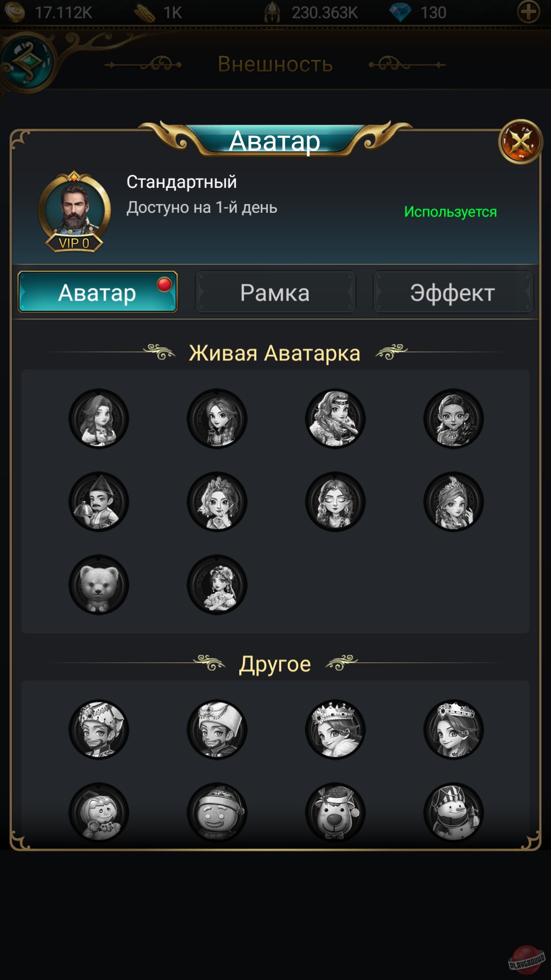551x980 pixels.
Task: Tap the blue diamond currency icon
Action: (x=400, y=12)
